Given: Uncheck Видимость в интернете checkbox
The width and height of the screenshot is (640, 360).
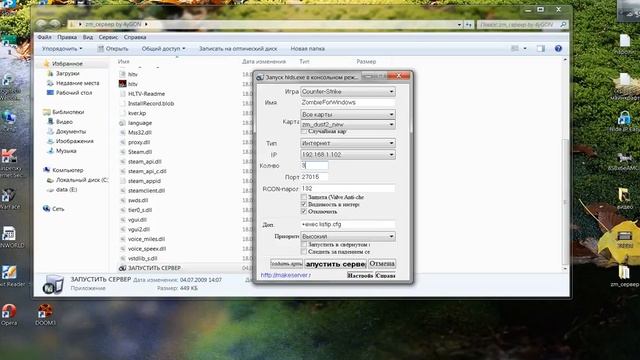Looking at the screenshot, I should [x=304, y=204].
